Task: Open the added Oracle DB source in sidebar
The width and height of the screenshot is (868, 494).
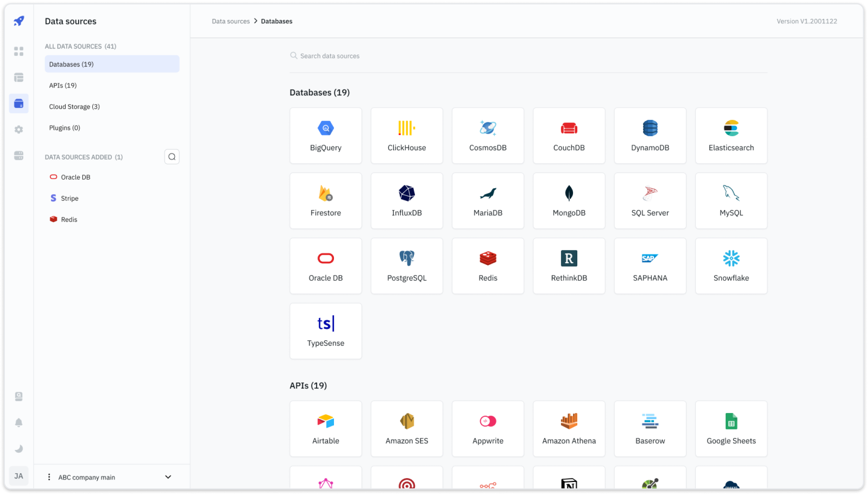Action: (x=75, y=177)
